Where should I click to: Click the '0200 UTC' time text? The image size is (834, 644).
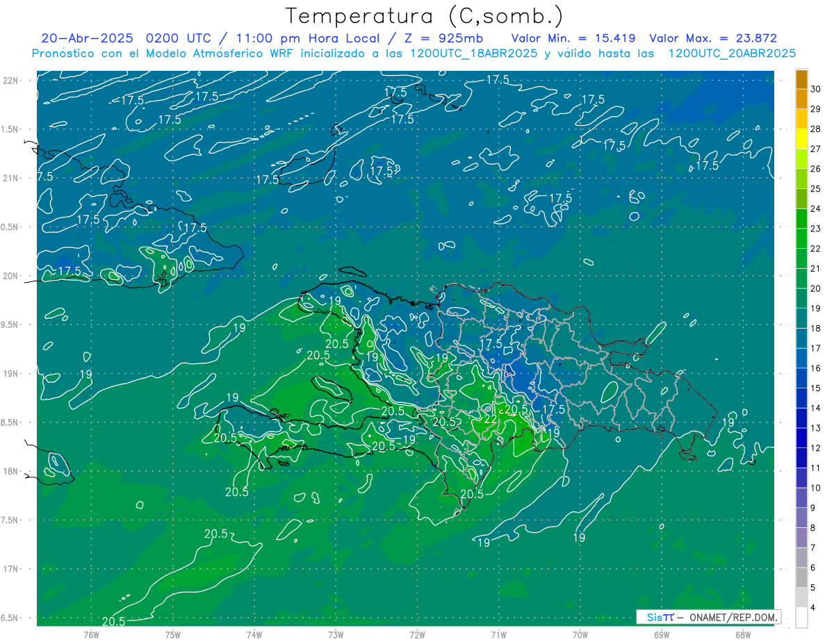click(x=179, y=38)
